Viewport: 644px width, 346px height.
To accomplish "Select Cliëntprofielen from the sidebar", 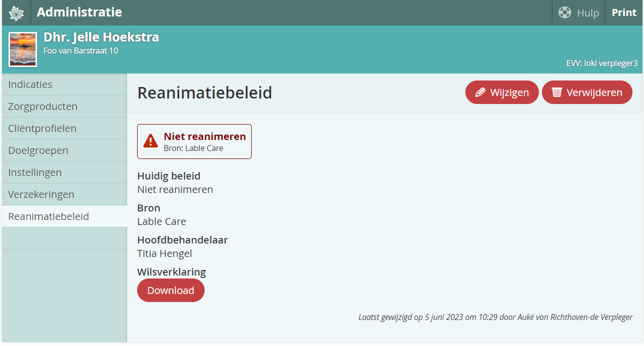I will (42, 128).
